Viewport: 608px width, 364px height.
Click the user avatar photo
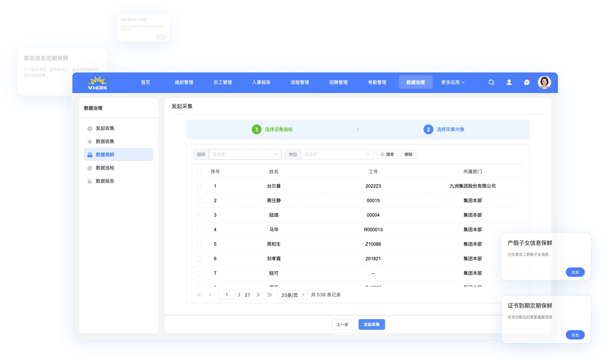[544, 82]
